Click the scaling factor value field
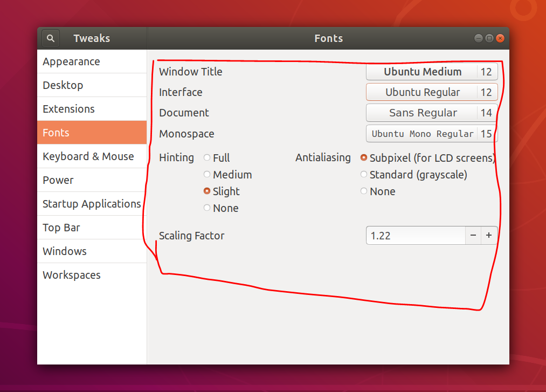This screenshot has width=546, height=392. point(415,236)
